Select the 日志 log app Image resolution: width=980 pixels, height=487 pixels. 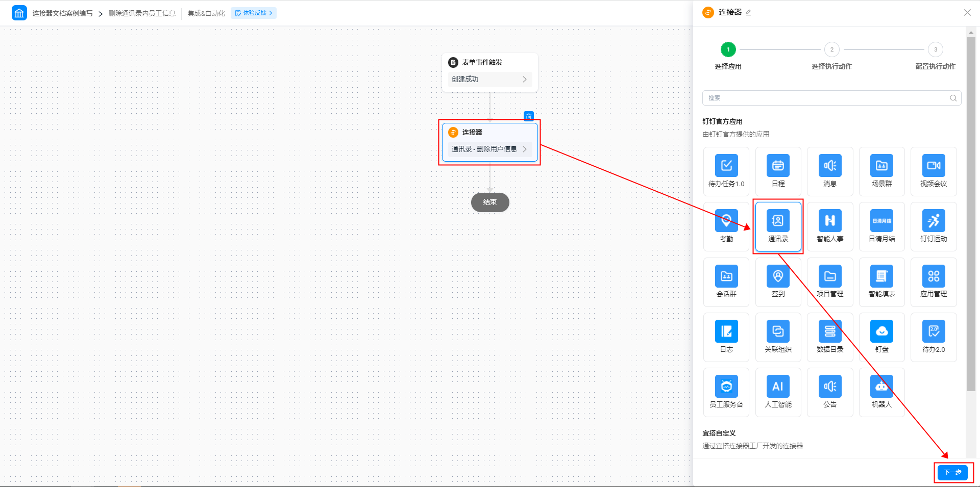pyautogui.click(x=726, y=337)
